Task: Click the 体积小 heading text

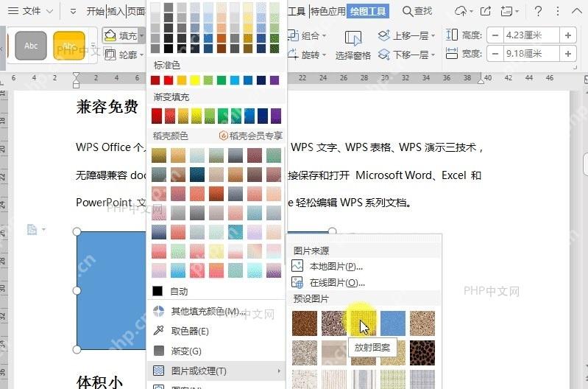Action: click(100, 382)
